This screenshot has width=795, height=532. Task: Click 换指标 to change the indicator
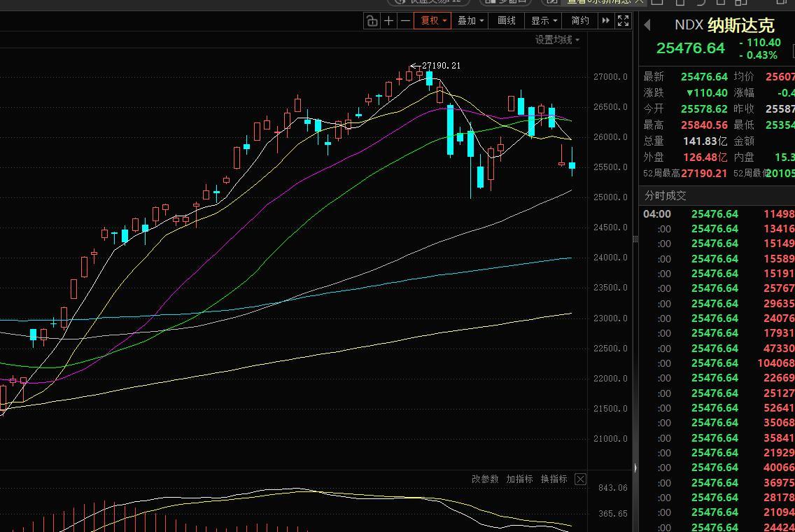point(554,479)
